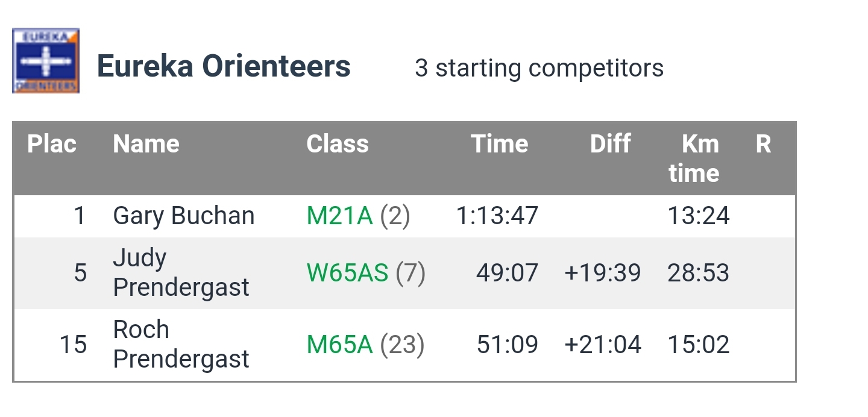Click Gary Buchan's time 1:13:47

click(x=497, y=216)
